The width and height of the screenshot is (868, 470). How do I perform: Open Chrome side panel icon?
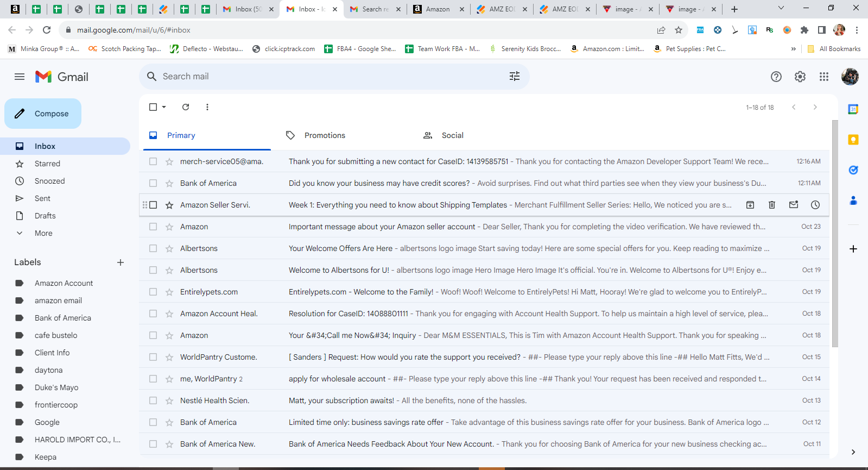(822, 30)
